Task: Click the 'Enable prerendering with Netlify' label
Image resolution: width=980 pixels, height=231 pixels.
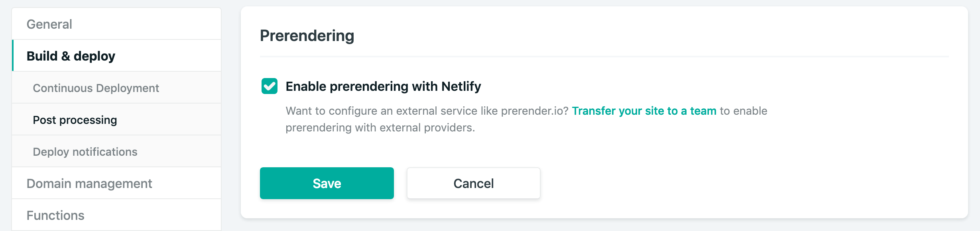Action: pos(383,86)
